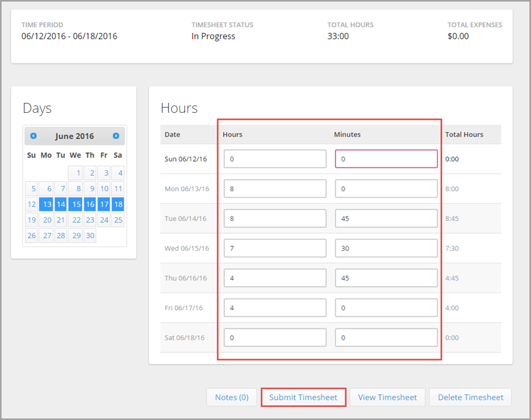Image resolution: width=531 pixels, height=420 pixels.
Task: Choose June 21 in the calendar
Action: pyautogui.click(x=61, y=220)
